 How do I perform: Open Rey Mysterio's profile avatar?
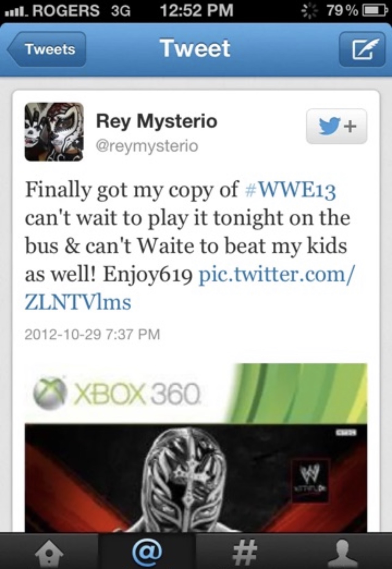pos(54,132)
